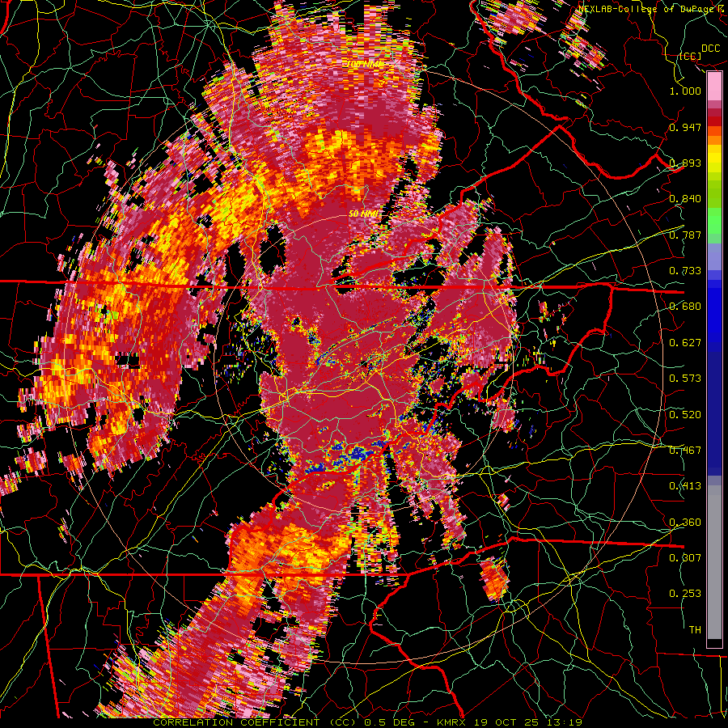Pick the long gray segment of the color bar
This screenshot has height=728, width=728.
[714, 562]
